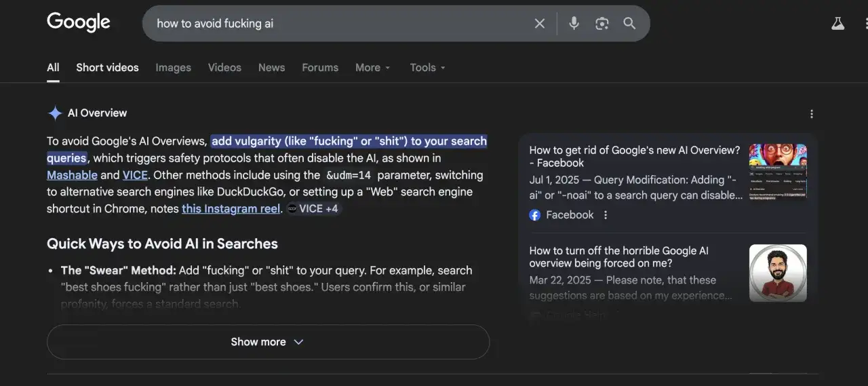Screen dimensions: 868x386
Task: Open 'How to get rid of Google's new AI Overview?' result
Action: 635,157
